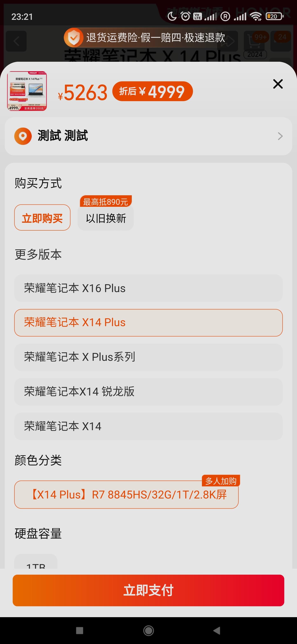Tap the orange location pin icon
The height and width of the screenshot is (644, 297).
point(23,136)
